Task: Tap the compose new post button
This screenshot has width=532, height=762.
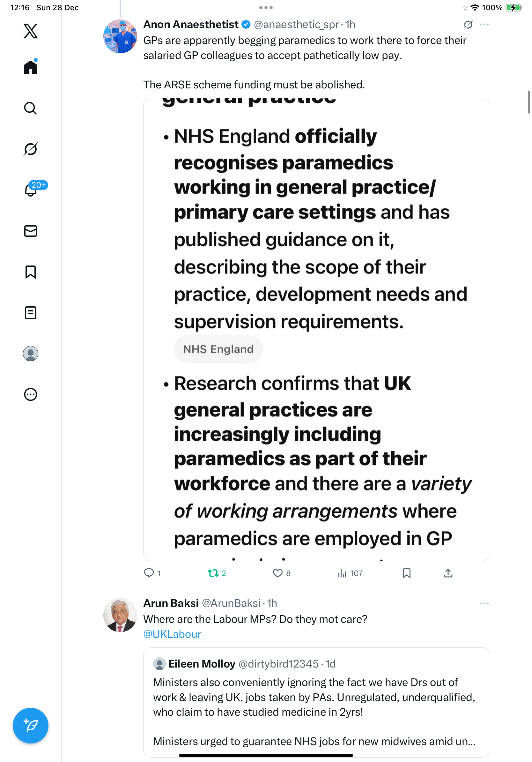Action: [x=31, y=725]
